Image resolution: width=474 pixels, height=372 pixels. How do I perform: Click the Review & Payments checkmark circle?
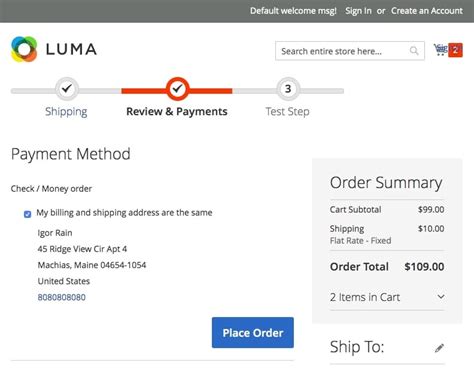click(177, 89)
